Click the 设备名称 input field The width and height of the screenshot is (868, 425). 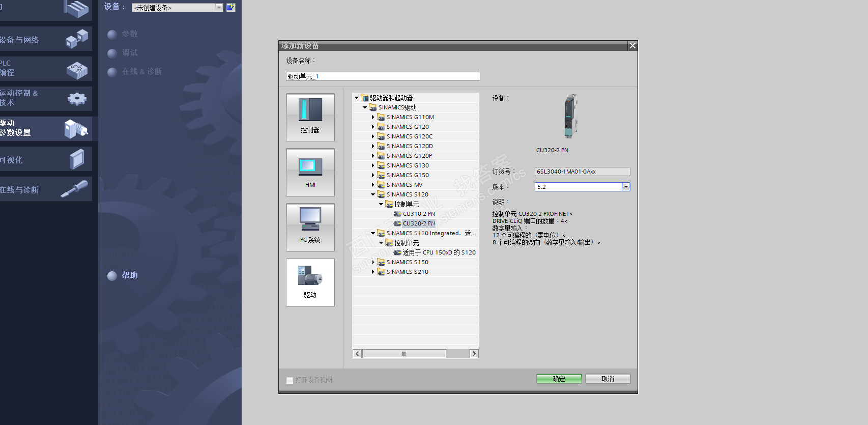click(383, 76)
